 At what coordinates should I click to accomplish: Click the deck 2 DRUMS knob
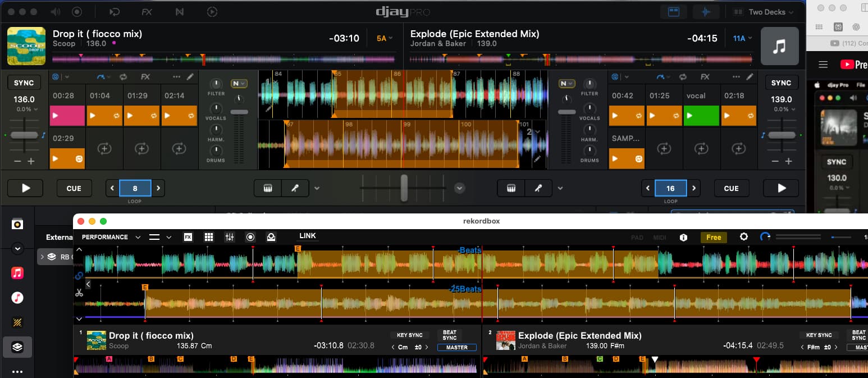coord(590,150)
